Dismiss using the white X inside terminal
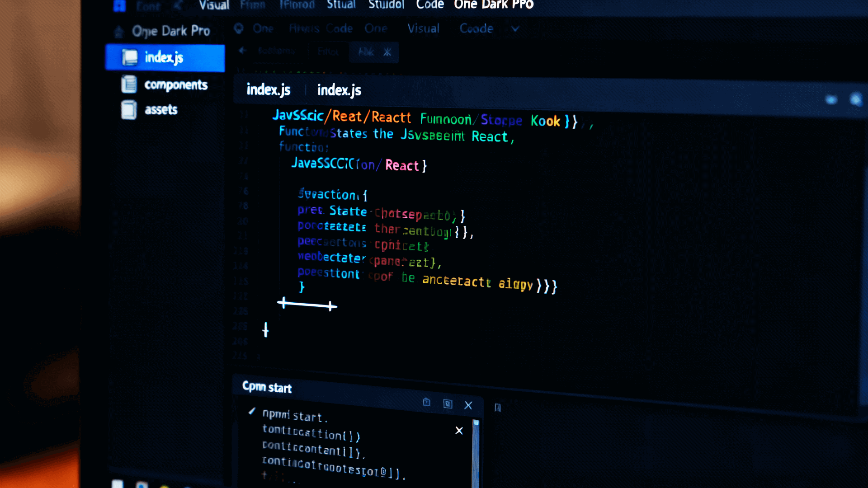The image size is (868, 488). [459, 431]
